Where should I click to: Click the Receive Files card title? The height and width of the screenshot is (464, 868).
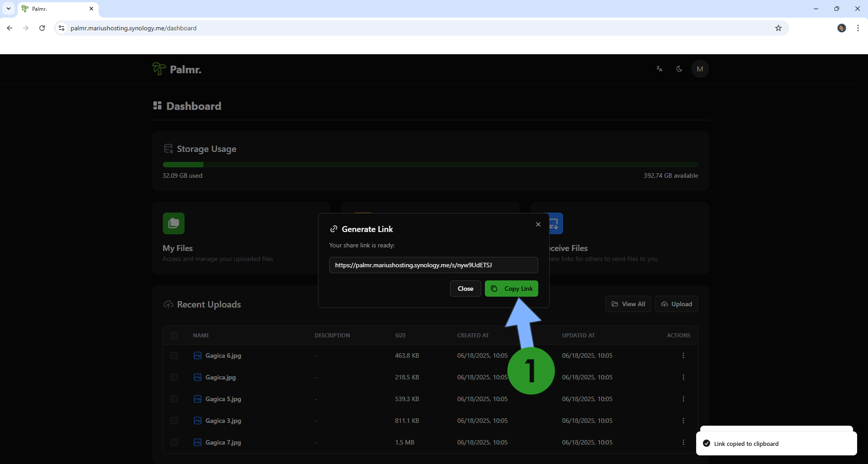pos(569,248)
